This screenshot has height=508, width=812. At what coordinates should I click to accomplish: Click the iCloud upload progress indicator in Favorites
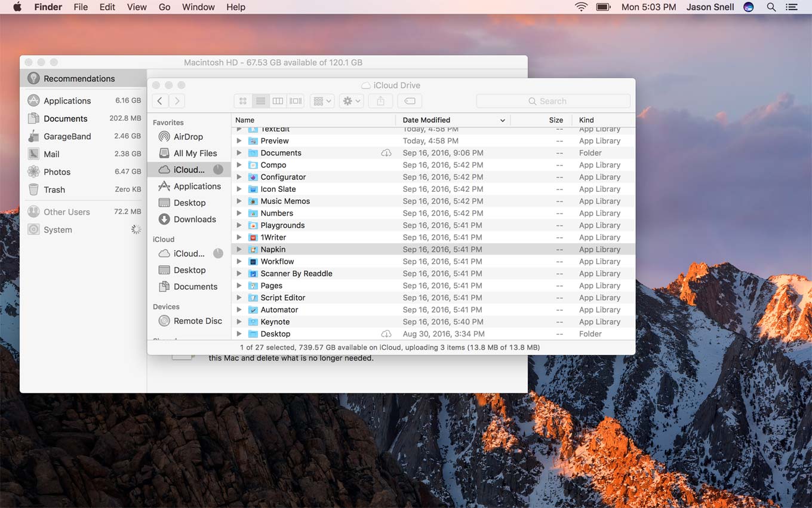click(x=218, y=170)
